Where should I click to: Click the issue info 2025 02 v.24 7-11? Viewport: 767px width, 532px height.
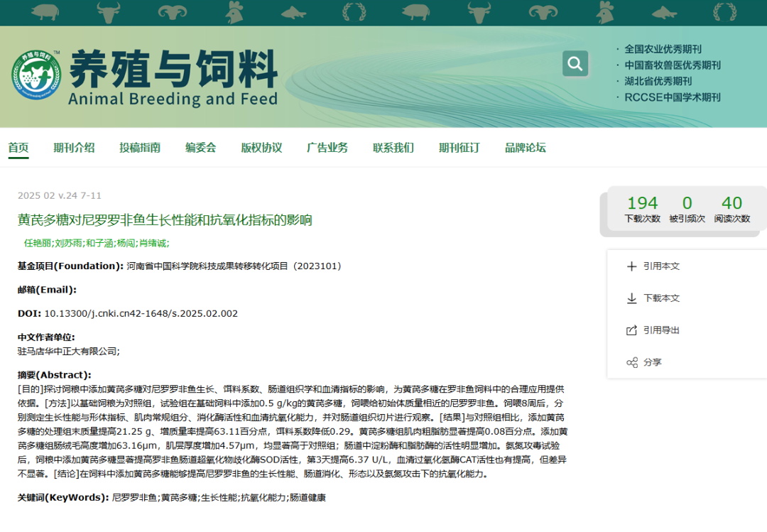coord(60,196)
